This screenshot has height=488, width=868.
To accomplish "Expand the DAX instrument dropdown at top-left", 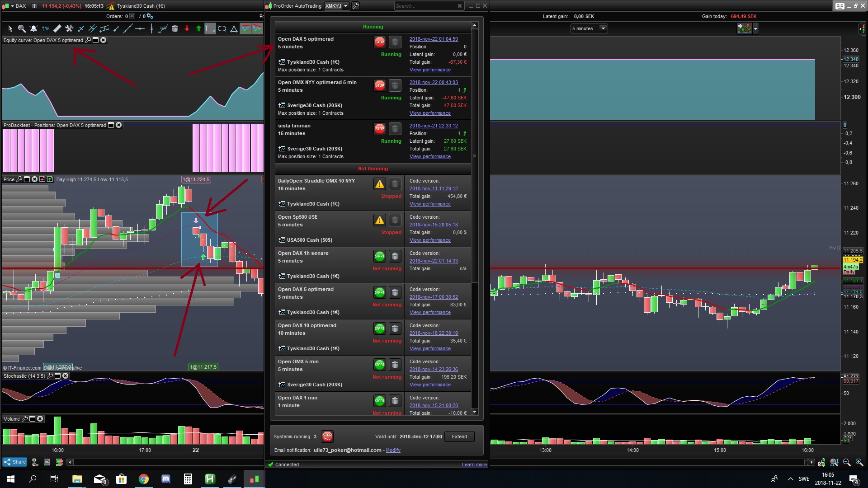I will [x=12, y=6].
